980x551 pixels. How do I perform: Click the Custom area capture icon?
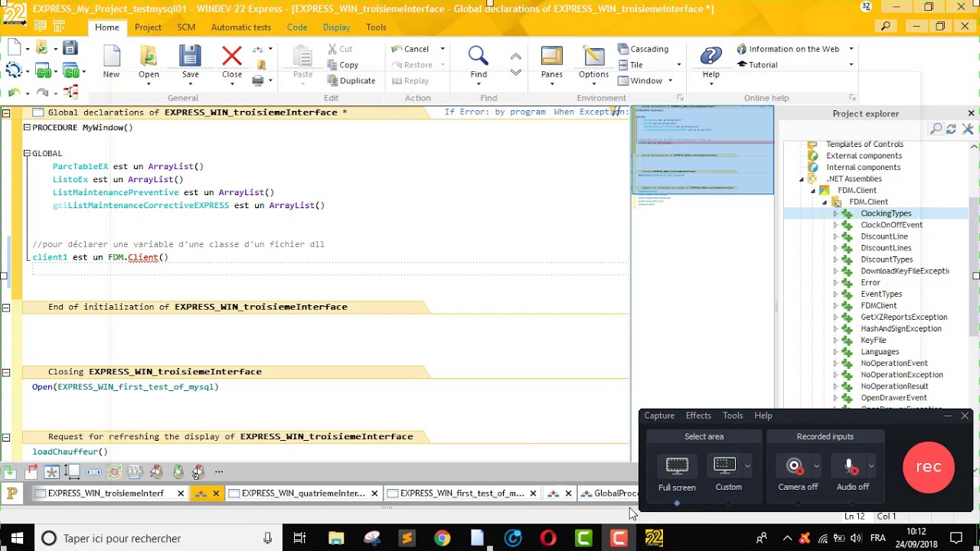coord(724,465)
